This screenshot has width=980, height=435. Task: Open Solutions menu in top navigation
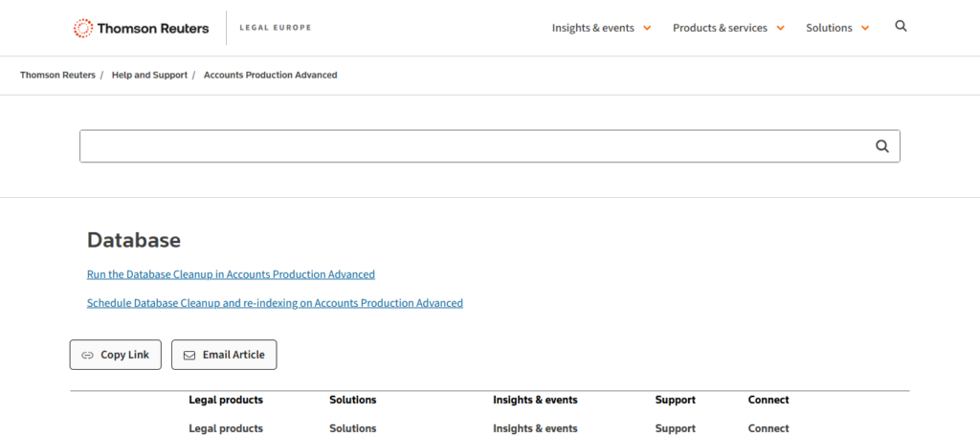829,28
